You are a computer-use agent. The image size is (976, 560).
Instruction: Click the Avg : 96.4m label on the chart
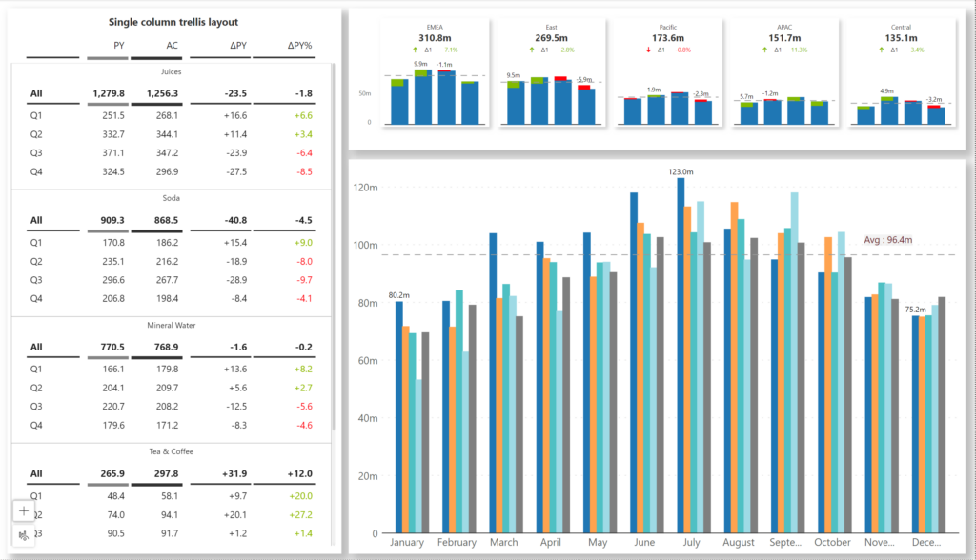889,239
